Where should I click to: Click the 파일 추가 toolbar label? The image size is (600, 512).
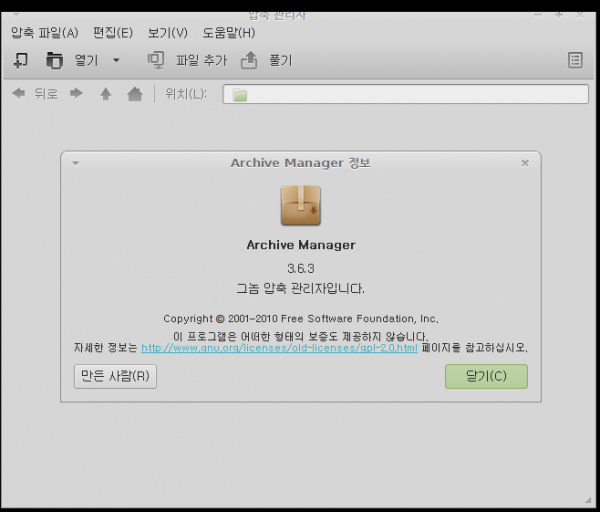[x=201, y=60]
